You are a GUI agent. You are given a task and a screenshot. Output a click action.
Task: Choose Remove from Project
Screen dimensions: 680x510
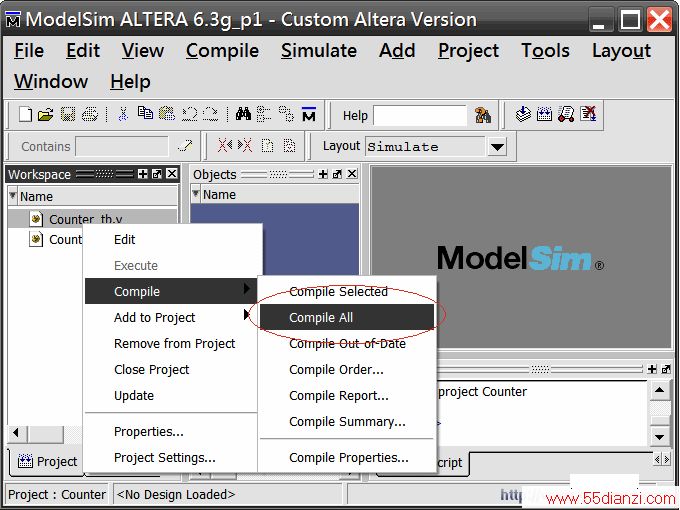tap(171, 343)
